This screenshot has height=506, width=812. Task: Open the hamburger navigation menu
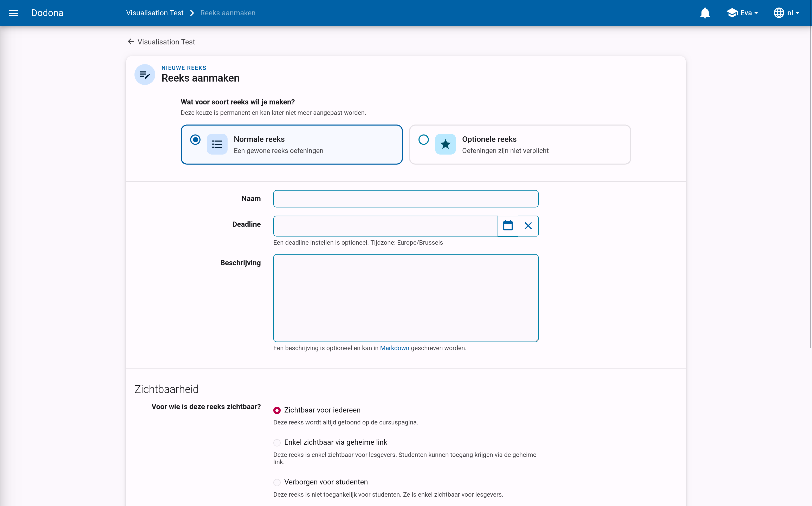tap(14, 13)
